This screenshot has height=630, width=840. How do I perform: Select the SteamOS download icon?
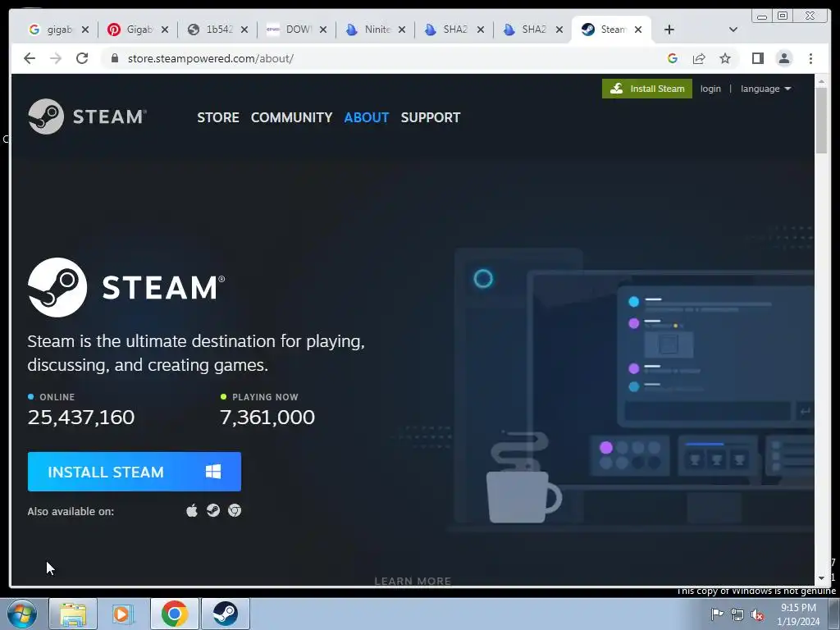(x=213, y=510)
